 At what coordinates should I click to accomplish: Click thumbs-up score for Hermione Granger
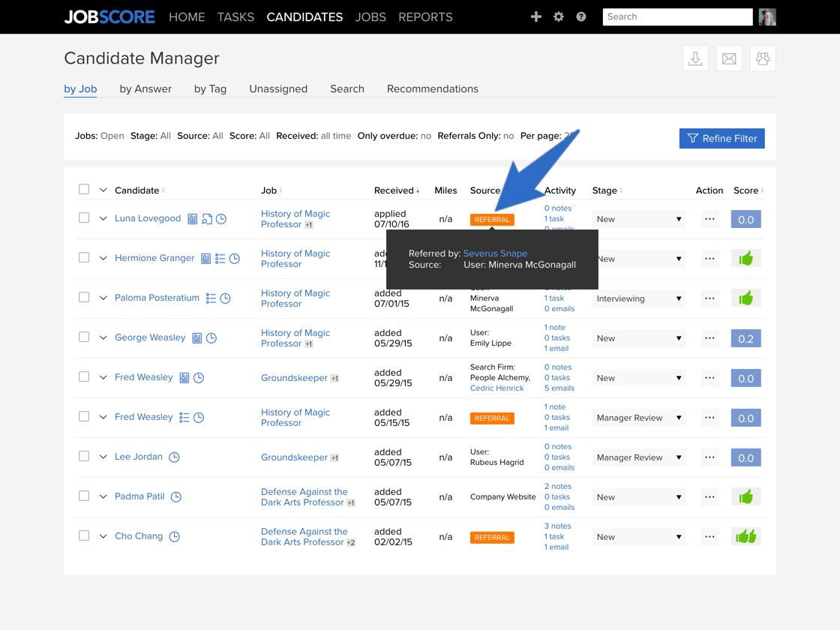tap(745, 259)
